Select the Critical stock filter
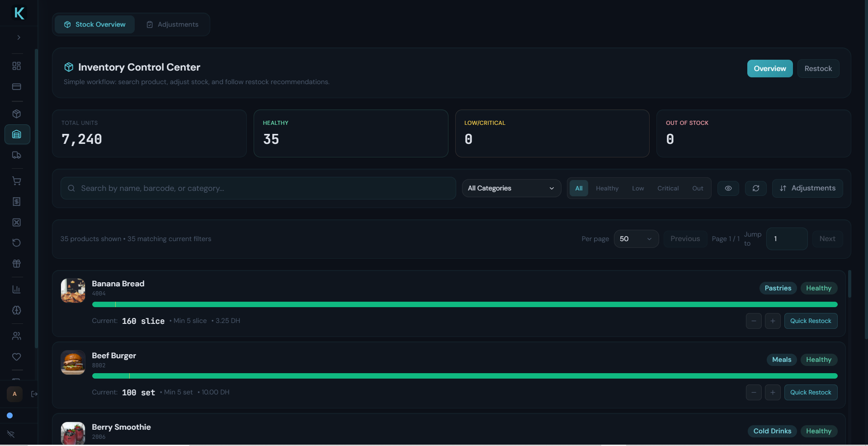Image resolution: width=868 pixels, height=446 pixels. click(668, 188)
